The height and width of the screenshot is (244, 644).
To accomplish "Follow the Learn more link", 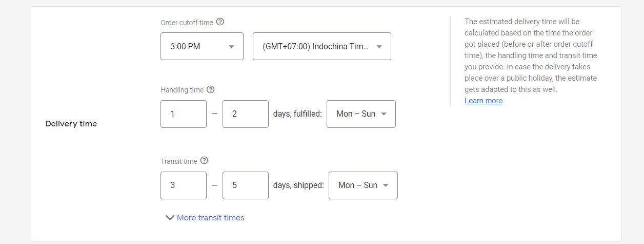I will [484, 101].
